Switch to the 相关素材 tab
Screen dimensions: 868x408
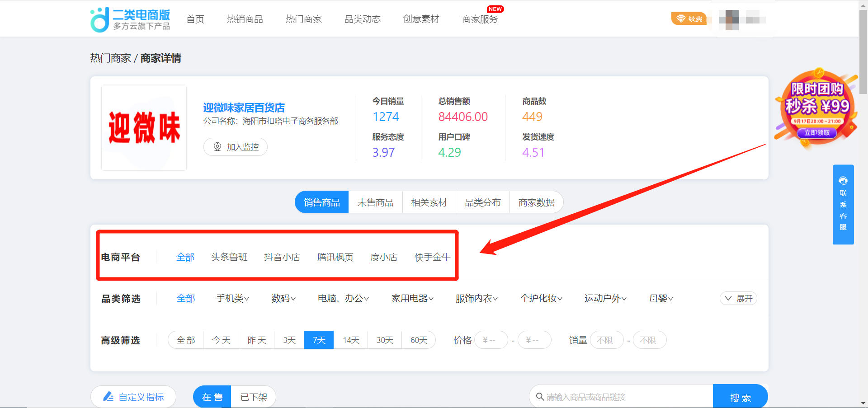(429, 202)
